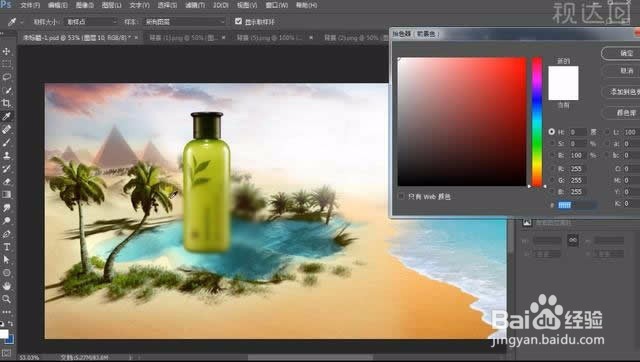Image resolution: width=640 pixels, height=362 pixels.
Task: Open the 编辑(E) menu
Action: click(x=58, y=5)
